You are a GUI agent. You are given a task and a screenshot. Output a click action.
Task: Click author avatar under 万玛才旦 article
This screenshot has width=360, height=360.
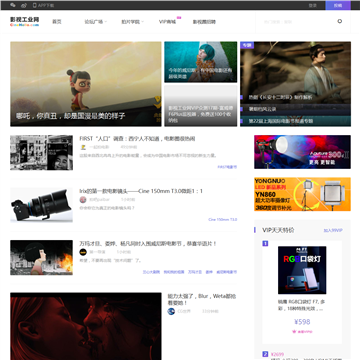tap(83, 252)
